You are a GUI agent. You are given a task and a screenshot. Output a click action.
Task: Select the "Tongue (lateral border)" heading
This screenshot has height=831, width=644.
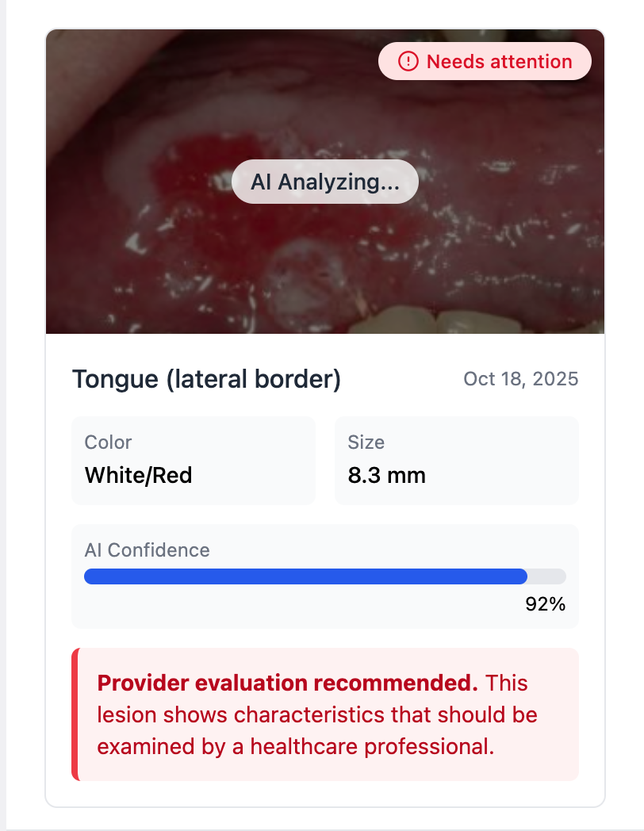[206, 380]
